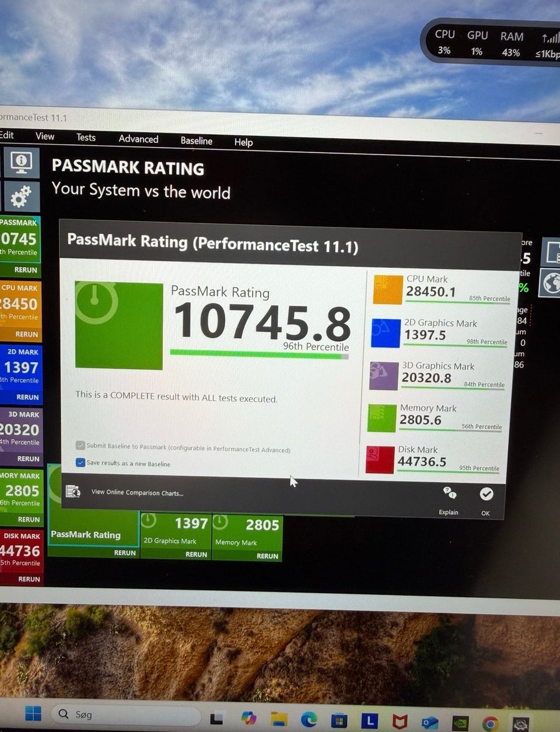Rerun the PassMark test in sidebar
Image resolution: width=560 pixels, height=732 pixels.
click(26, 269)
